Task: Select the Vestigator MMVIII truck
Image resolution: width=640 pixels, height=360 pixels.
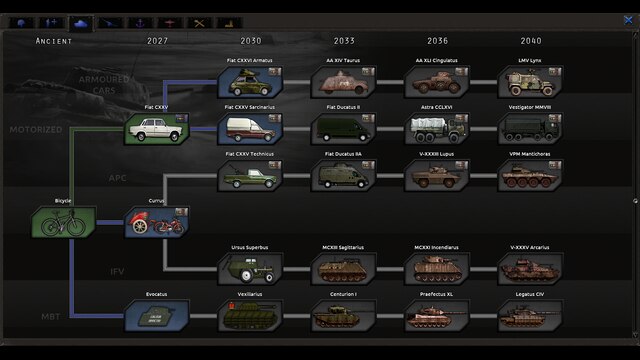Action: (530, 129)
